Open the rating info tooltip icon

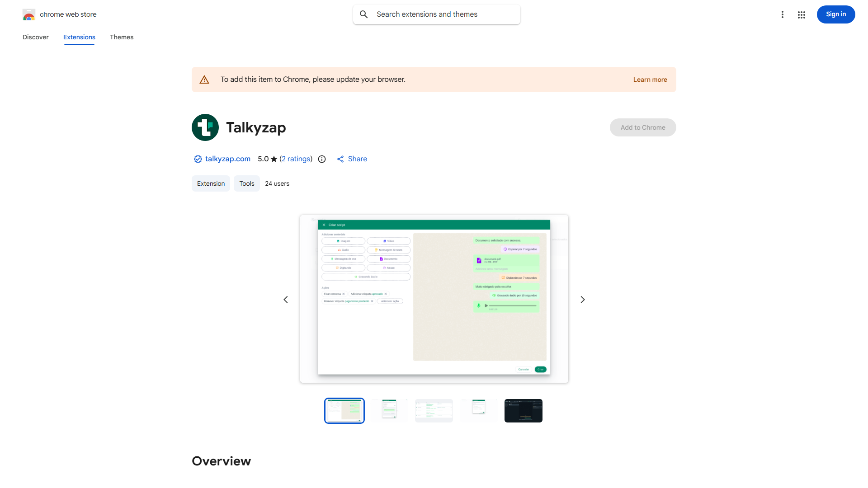coord(321,159)
